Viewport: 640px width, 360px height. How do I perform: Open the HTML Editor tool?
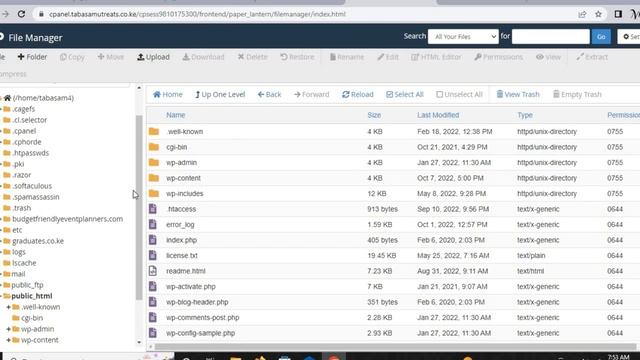click(x=436, y=57)
